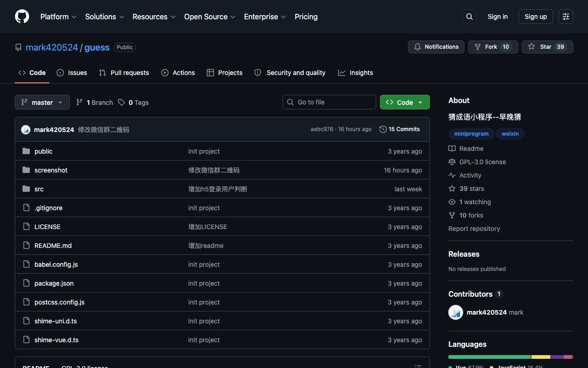Viewport: 588px width, 368px height.
Task: Click the babel.config.js file icon
Action: (26, 264)
